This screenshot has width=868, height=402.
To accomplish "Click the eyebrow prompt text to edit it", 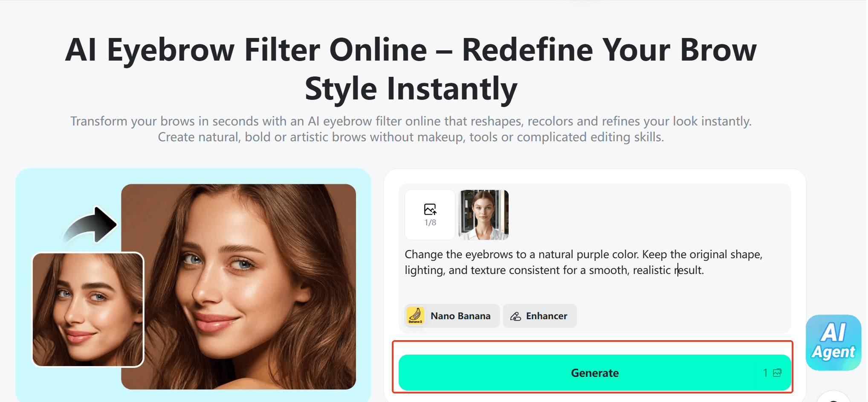I will click(x=583, y=262).
